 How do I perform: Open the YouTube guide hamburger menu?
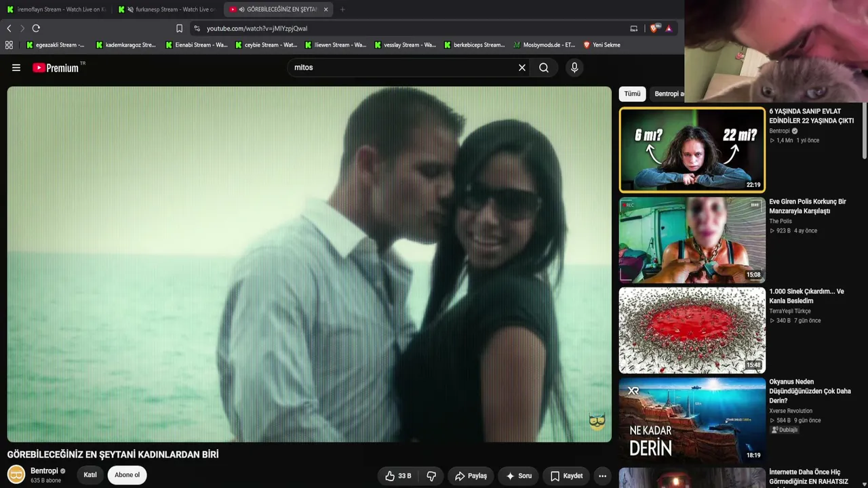[16, 68]
